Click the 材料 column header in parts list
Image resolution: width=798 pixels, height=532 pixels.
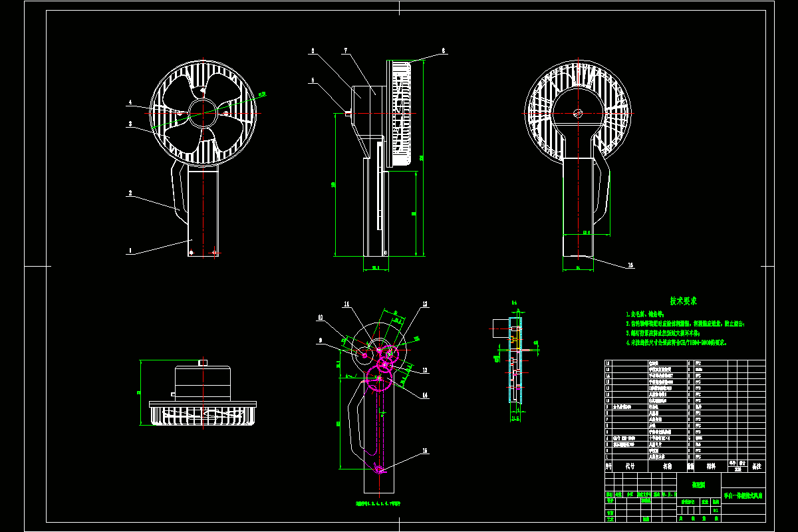tap(711, 467)
